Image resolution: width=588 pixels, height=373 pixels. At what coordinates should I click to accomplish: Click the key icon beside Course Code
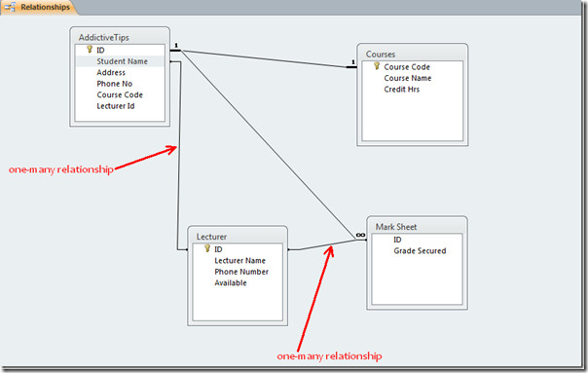tap(377, 66)
